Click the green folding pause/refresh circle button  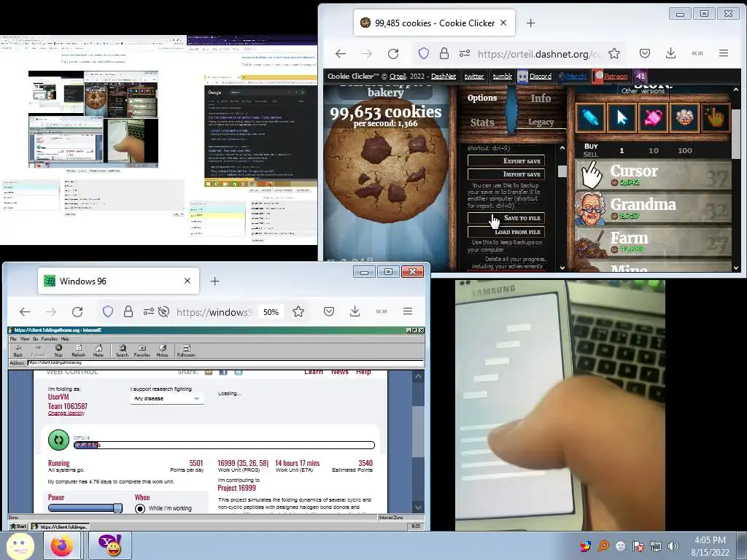pyautogui.click(x=58, y=440)
